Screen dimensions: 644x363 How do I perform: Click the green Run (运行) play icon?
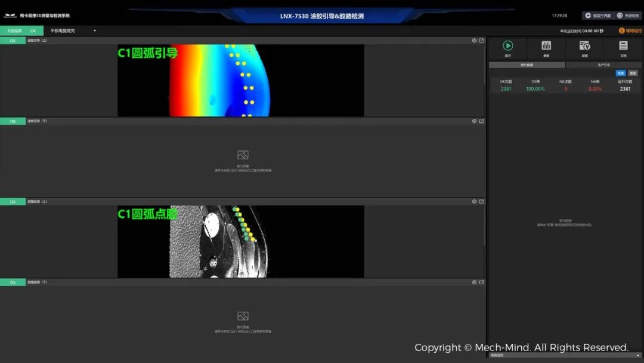pos(507,46)
